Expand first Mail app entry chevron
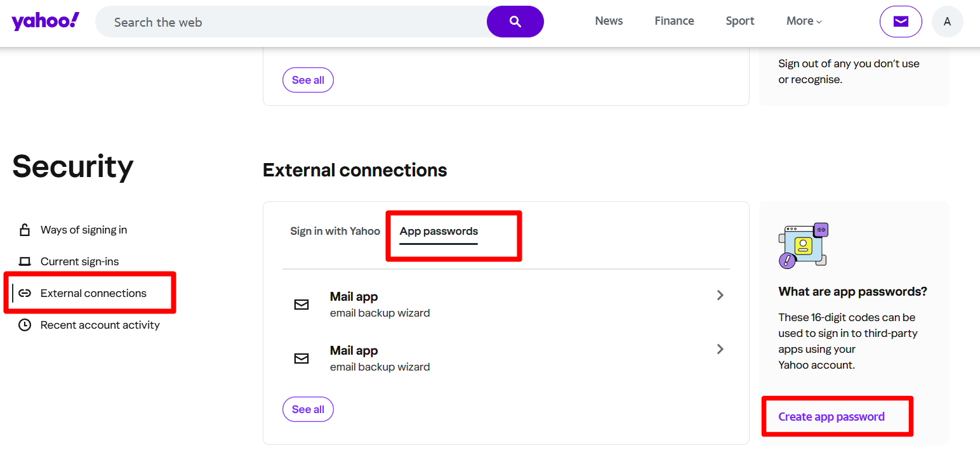Screen dimensions: 980x474 tap(720, 295)
